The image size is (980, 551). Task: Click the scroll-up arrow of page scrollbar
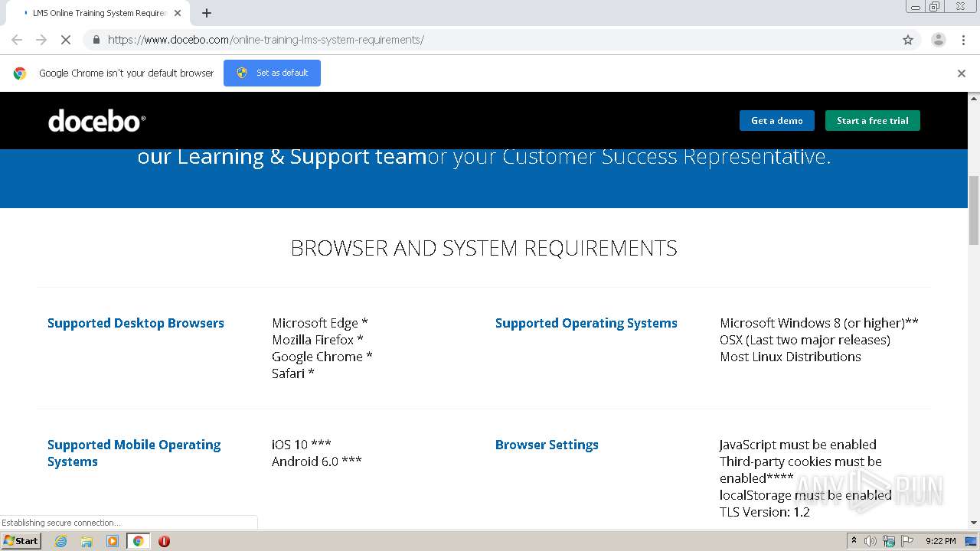tap(974, 98)
